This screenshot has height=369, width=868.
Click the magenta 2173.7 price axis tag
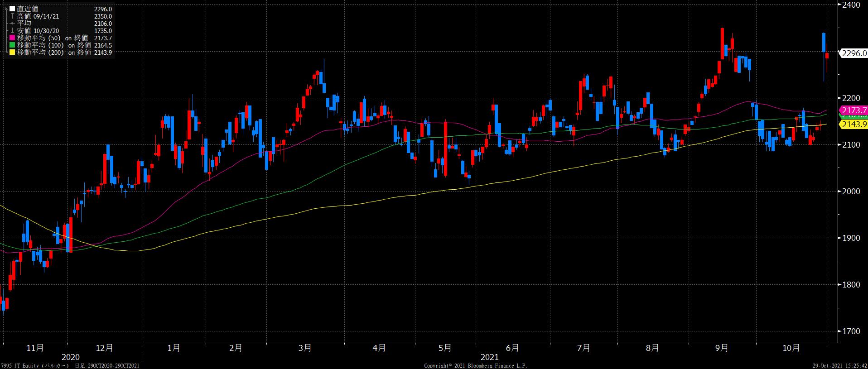(854, 110)
